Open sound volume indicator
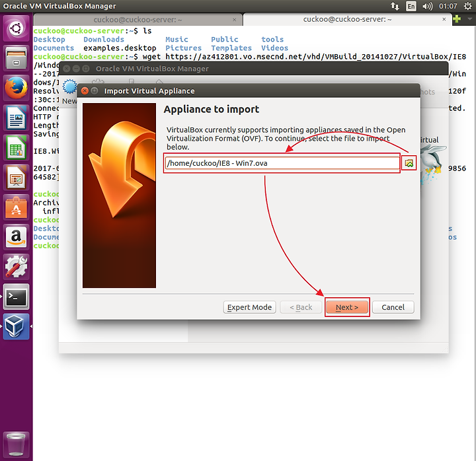The image size is (476, 461). point(428,6)
